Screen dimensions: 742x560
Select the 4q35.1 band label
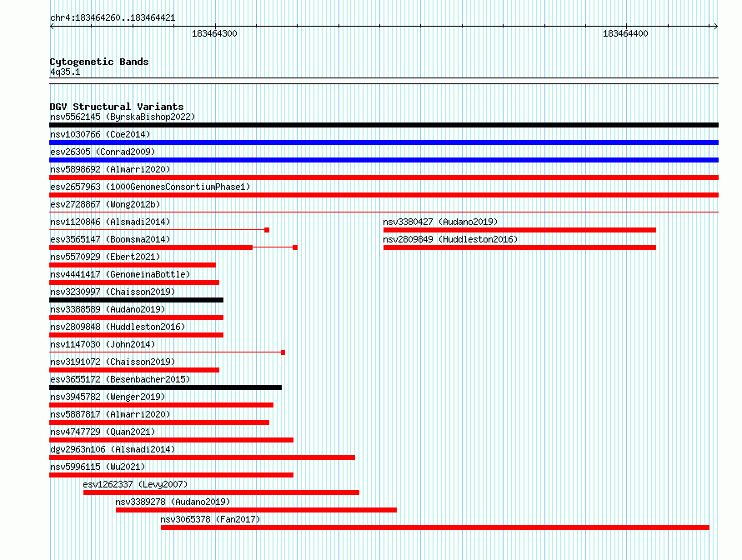click(65, 72)
